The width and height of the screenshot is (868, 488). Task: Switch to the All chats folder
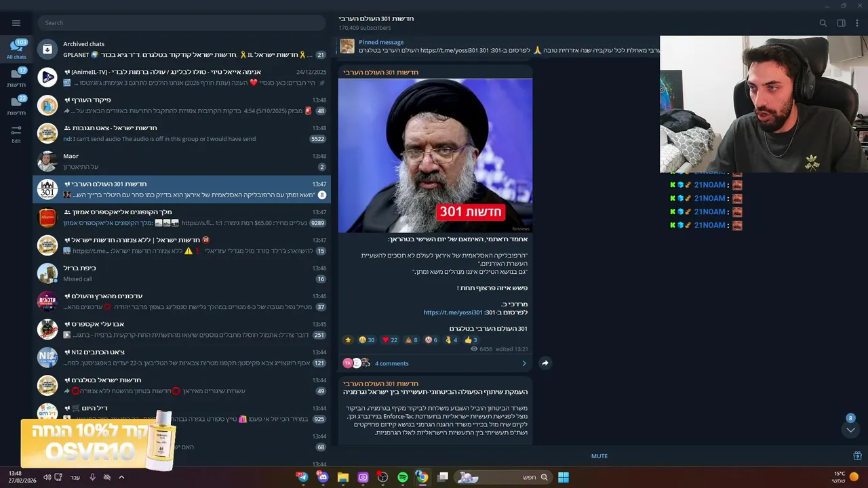(16, 50)
